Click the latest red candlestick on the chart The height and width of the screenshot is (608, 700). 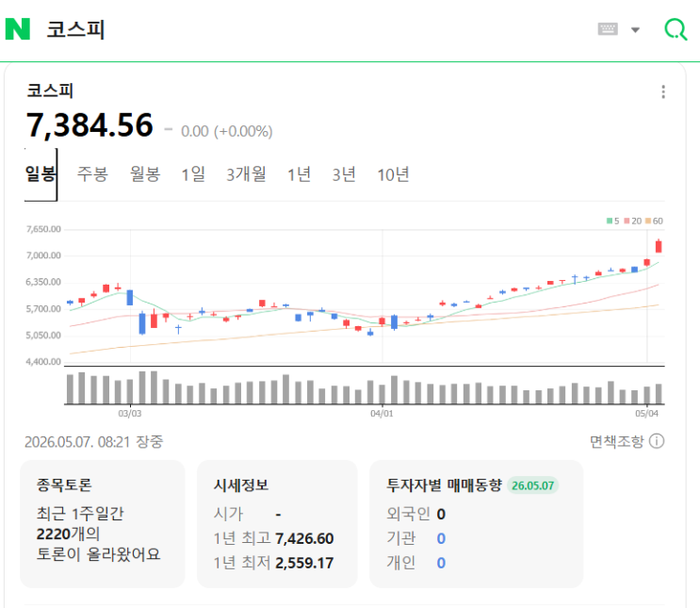(x=659, y=246)
